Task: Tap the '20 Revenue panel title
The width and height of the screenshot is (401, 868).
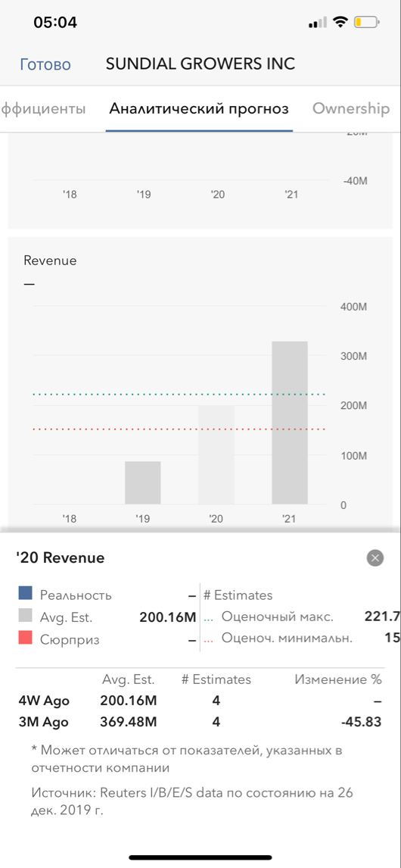Action: pyautogui.click(x=61, y=558)
